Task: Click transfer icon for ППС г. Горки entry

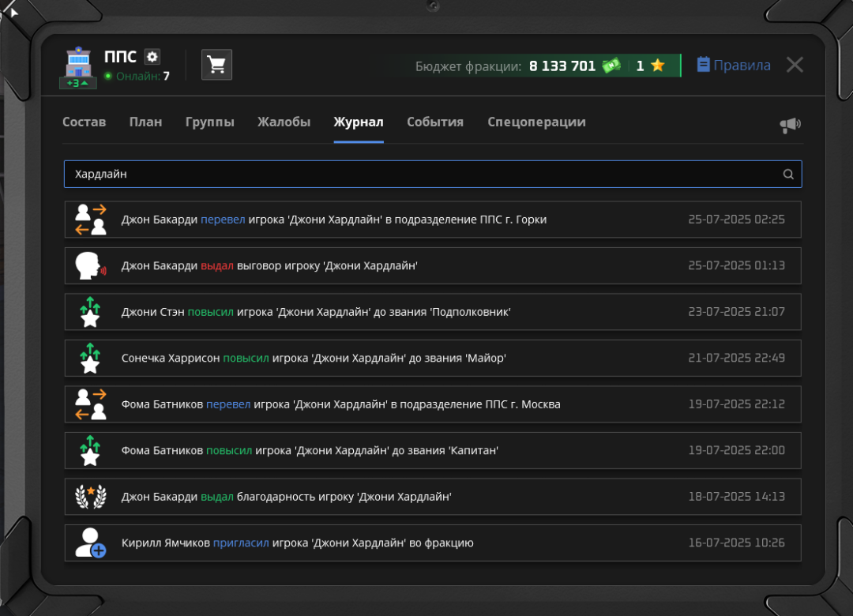Action: pos(90,220)
